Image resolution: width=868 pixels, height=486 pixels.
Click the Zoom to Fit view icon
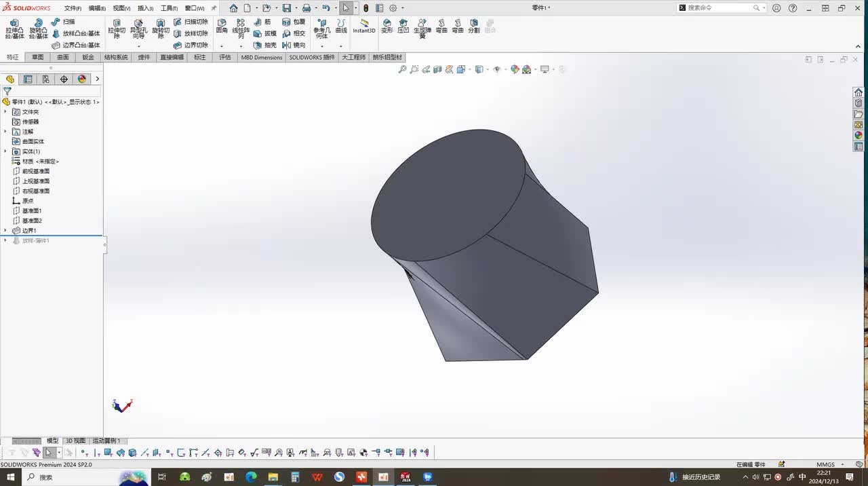tap(402, 69)
